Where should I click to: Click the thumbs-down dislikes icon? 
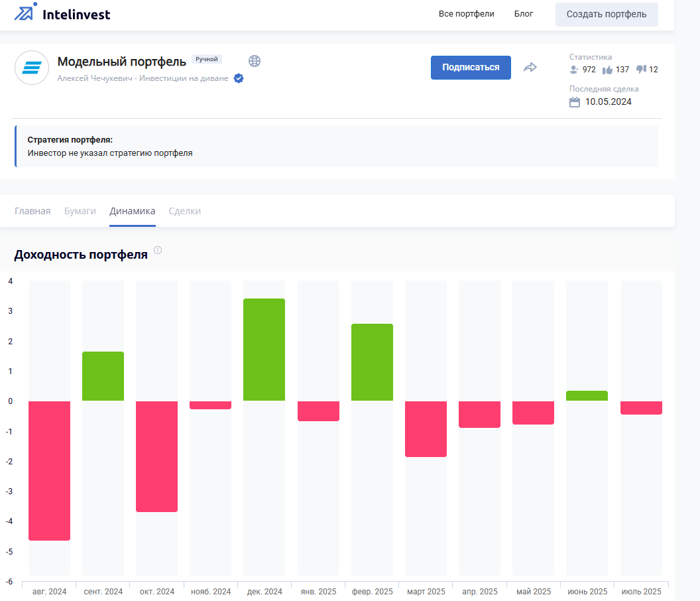click(x=642, y=69)
